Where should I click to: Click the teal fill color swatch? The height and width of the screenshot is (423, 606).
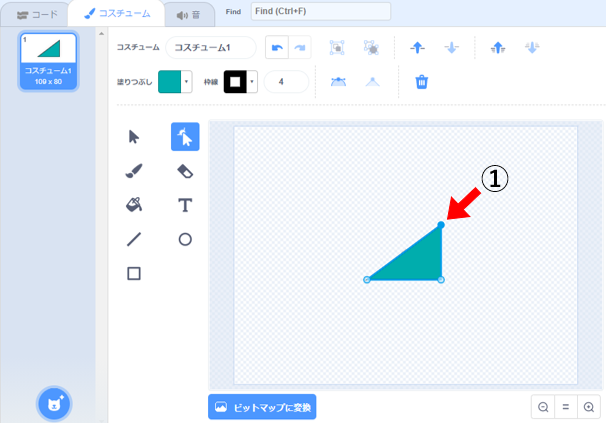click(169, 82)
